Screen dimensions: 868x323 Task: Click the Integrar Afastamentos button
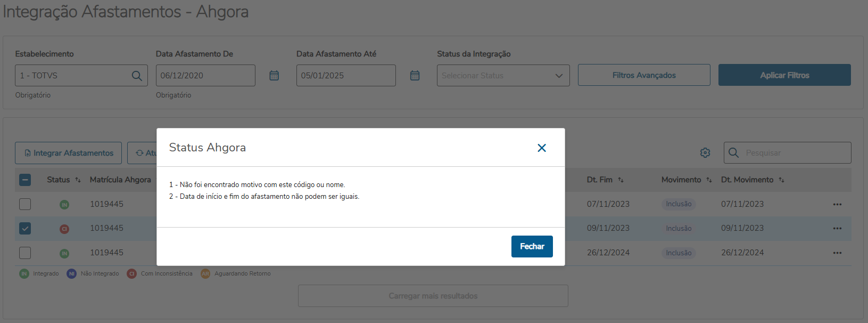pyautogui.click(x=69, y=153)
